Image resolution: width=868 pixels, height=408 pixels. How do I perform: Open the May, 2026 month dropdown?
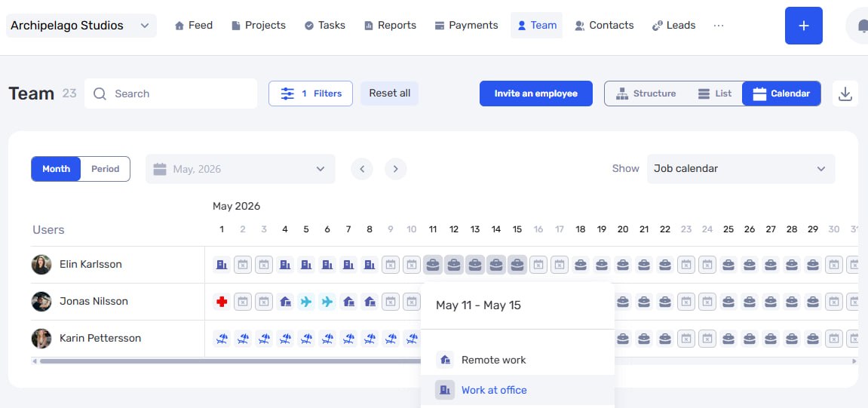(241, 169)
